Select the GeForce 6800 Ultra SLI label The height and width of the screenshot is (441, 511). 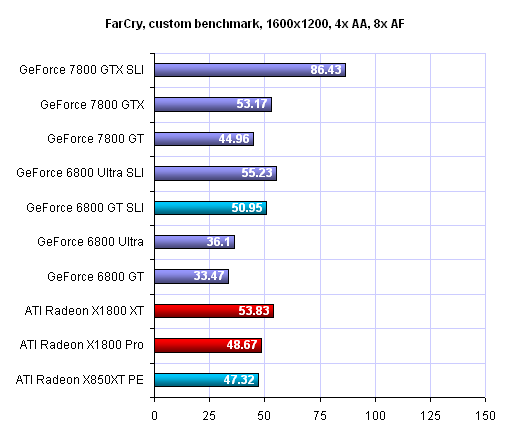(x=80, y=173)
